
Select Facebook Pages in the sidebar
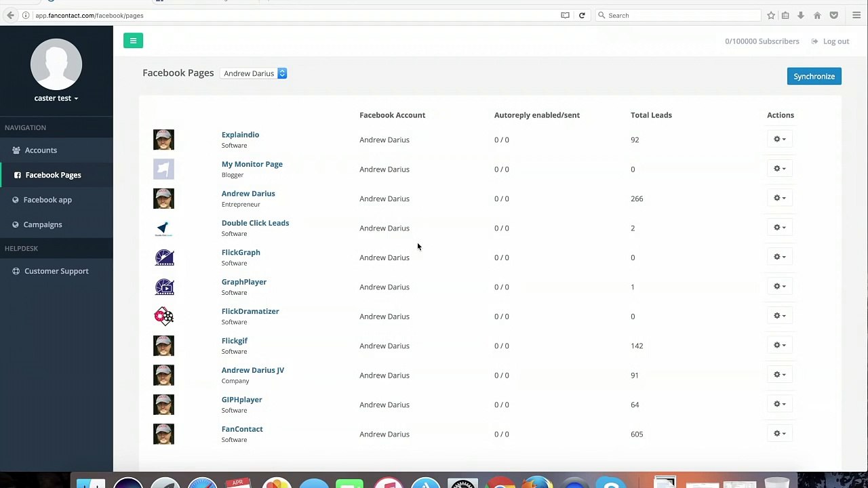[x=56, y=175]
